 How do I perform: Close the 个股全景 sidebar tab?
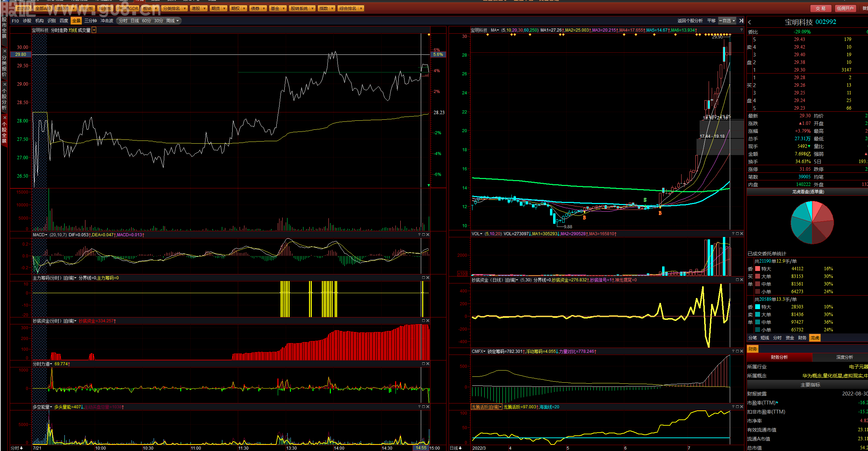point(5,118)
